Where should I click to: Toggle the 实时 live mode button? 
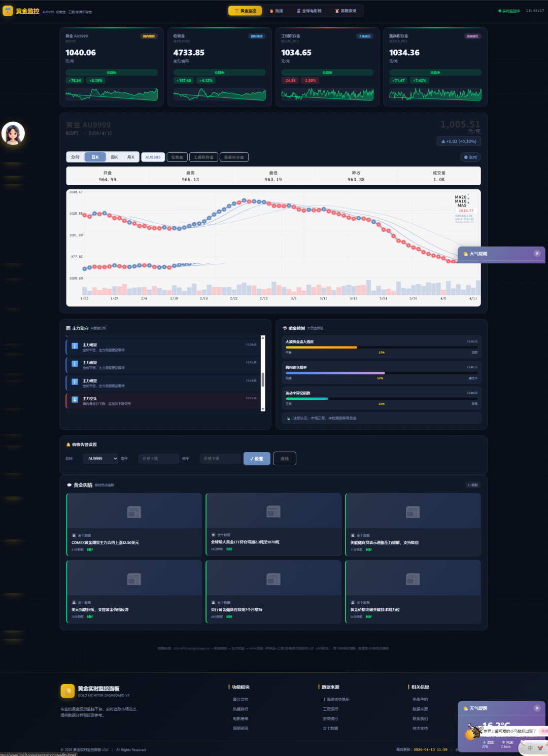tap(470, 157)
